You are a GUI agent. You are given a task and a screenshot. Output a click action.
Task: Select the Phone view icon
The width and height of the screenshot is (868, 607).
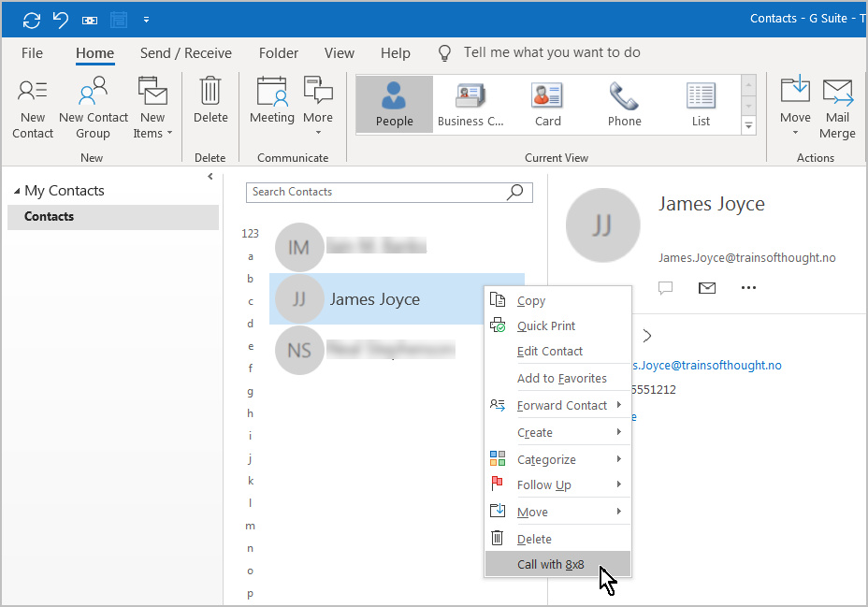(624, 105)
